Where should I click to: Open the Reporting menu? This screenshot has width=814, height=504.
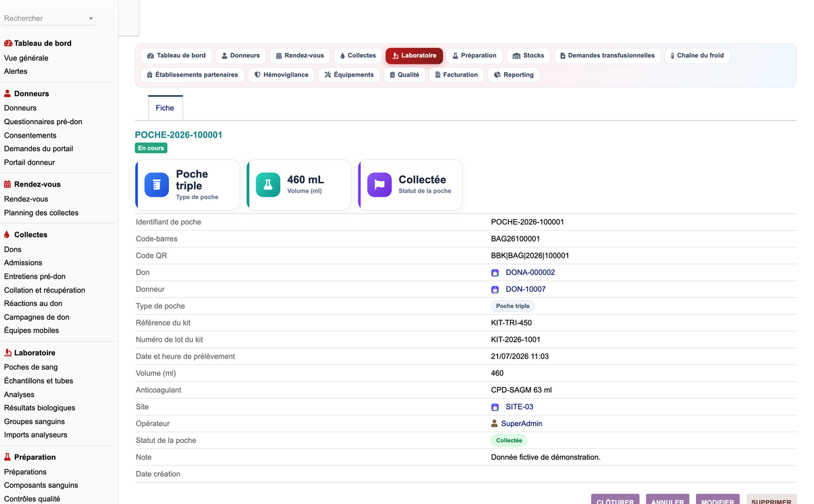(513, 75)
